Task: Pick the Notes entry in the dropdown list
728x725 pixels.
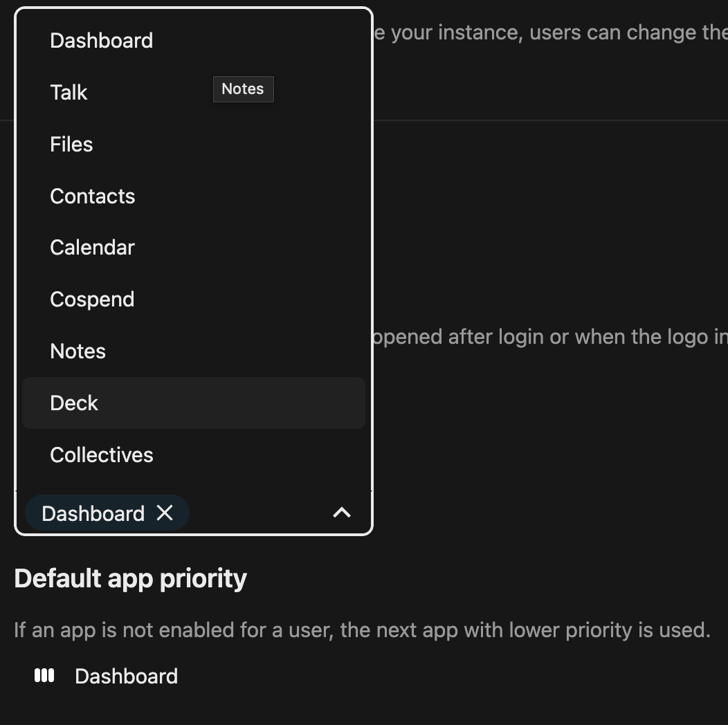Action: [78, 351]
